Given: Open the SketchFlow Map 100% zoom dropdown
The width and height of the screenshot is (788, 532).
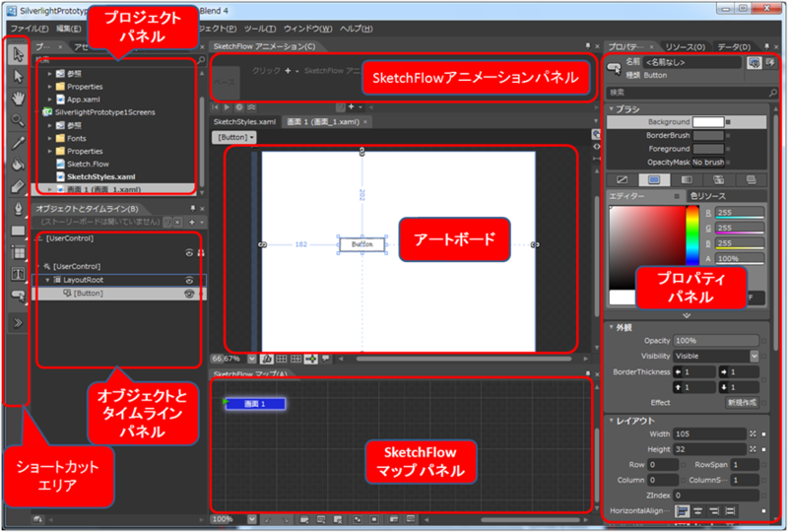Looking at the screenshot, I should [252, 519].
